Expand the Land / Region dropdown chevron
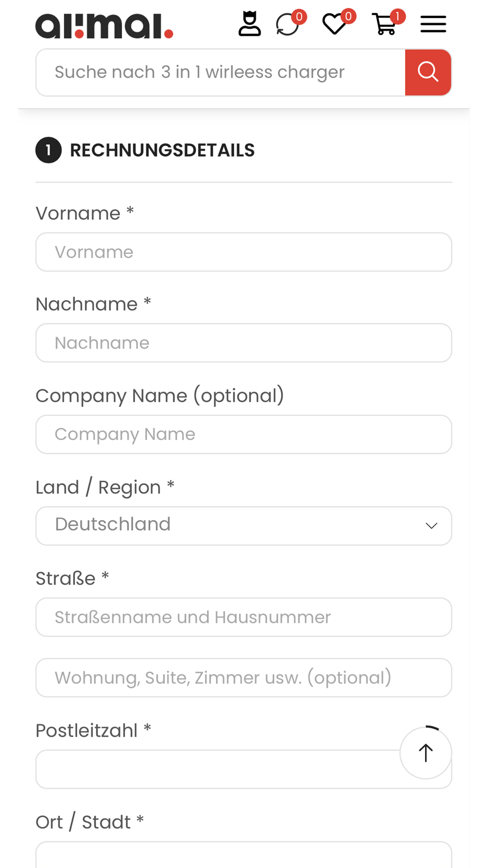The width and height of the screenshot is (488, 868). (x=431, y=526)
